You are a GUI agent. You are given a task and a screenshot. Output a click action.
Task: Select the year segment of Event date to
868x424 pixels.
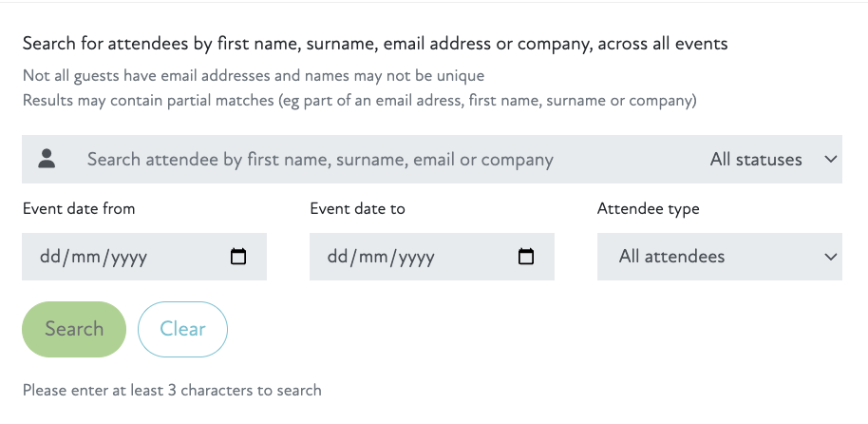[x=415, y=257]
